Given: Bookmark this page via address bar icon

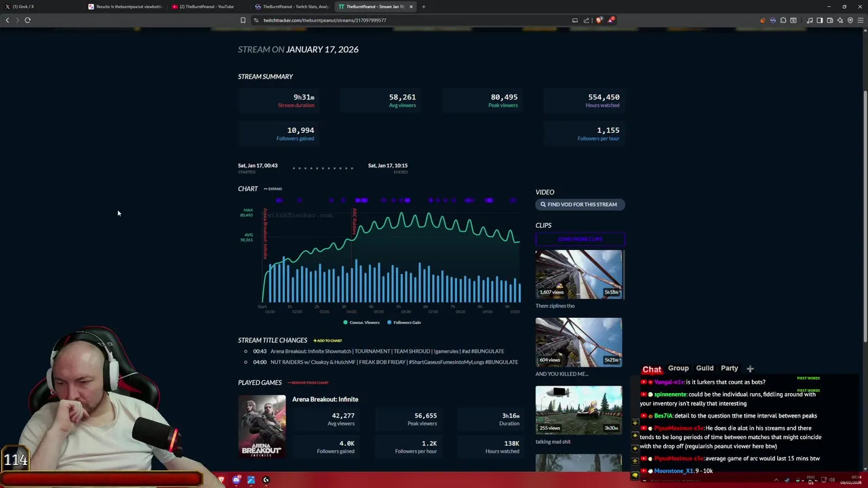Looking at the screenshot, I should point(243,20).
